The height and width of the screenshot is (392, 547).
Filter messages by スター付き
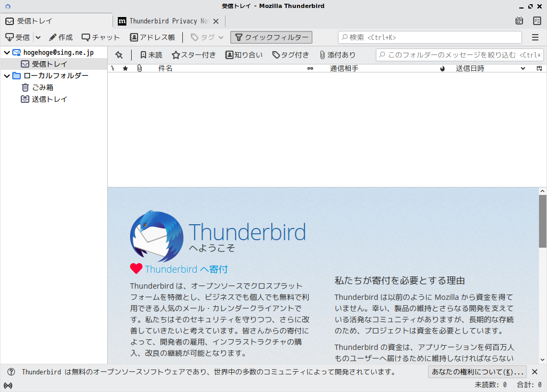(x=194, y=55)
